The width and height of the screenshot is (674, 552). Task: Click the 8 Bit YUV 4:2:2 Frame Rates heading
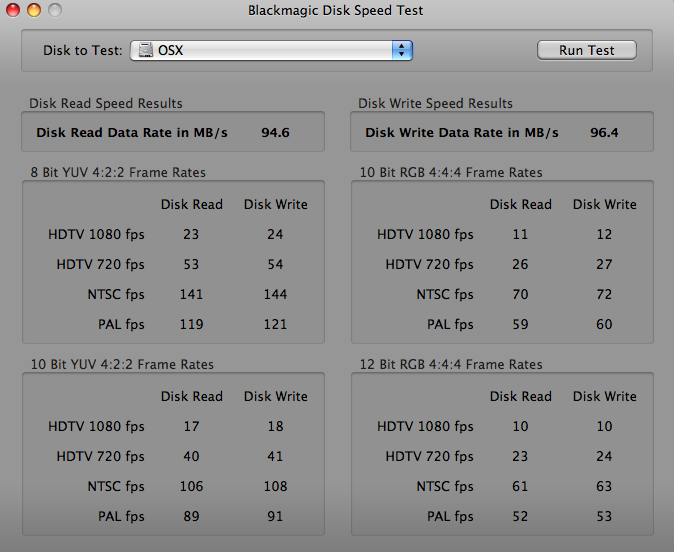[118, 172]
